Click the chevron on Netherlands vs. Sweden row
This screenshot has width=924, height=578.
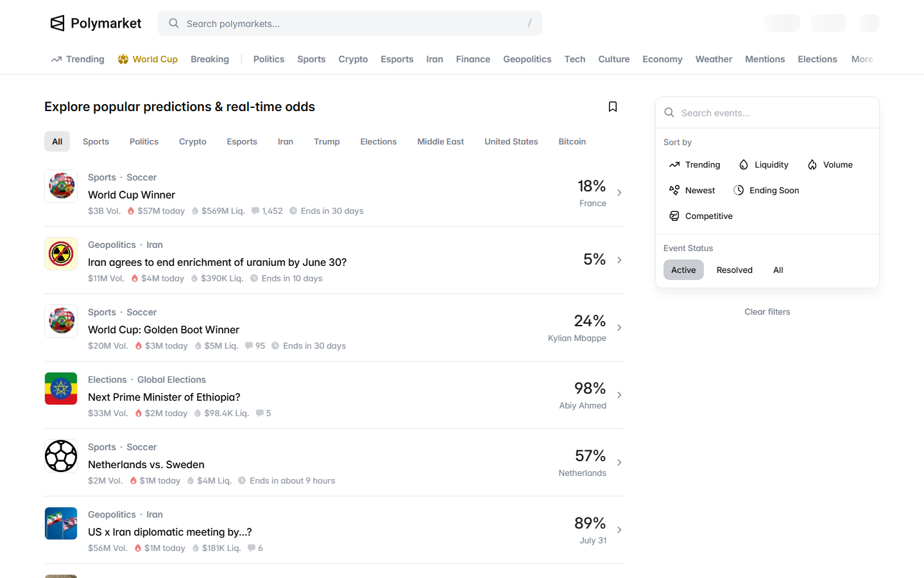click(x=619, y=462)
